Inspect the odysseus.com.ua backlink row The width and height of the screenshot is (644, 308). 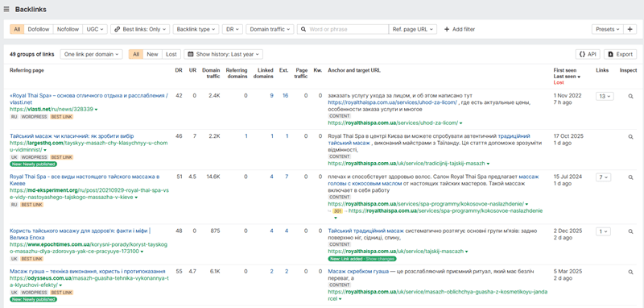click(630, 272)
